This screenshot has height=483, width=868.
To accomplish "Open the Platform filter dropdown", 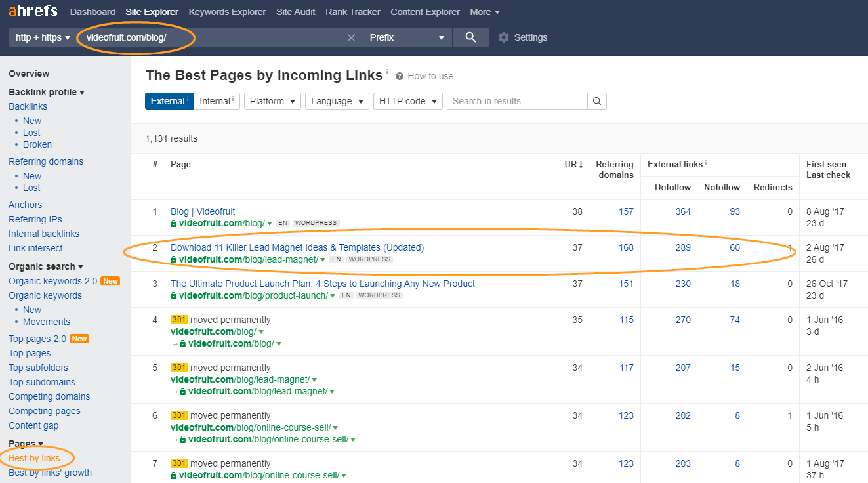I will click(x=272, y=101).
